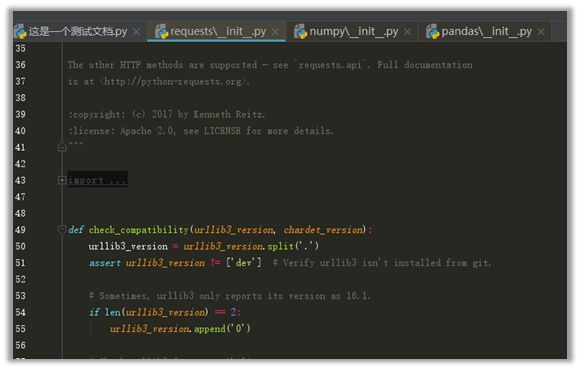
Task: Click the http://python-requests.org URL in docstring
Action: coord(173,81)
